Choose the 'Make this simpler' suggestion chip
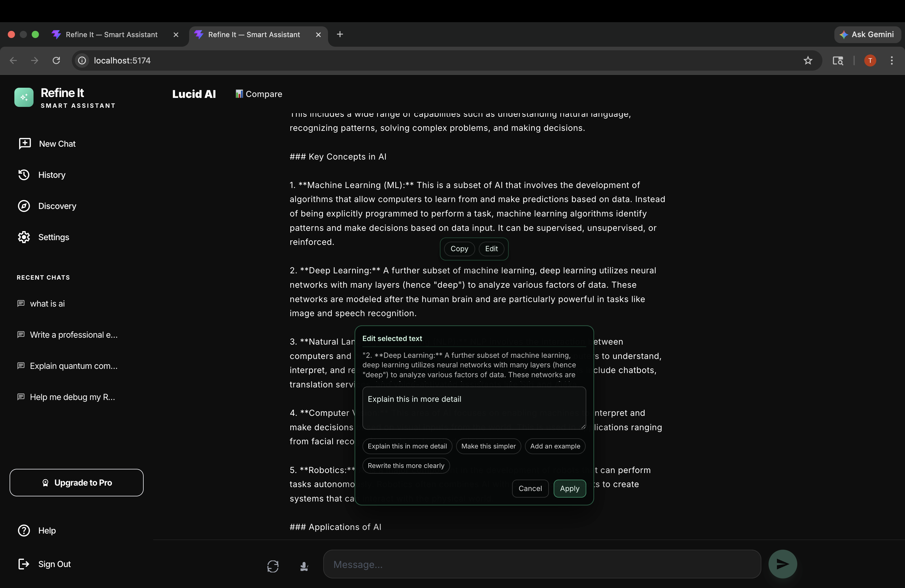Viewport: 905px width, 588px height. [488, 446]
